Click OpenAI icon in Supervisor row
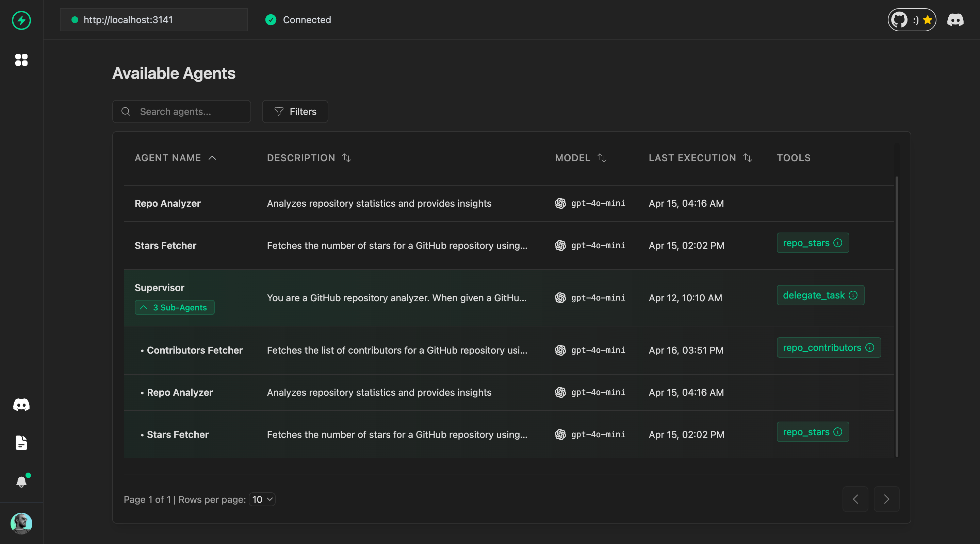Image resolution: width=980 pixels, height=544 pixels. pos(560,297)
